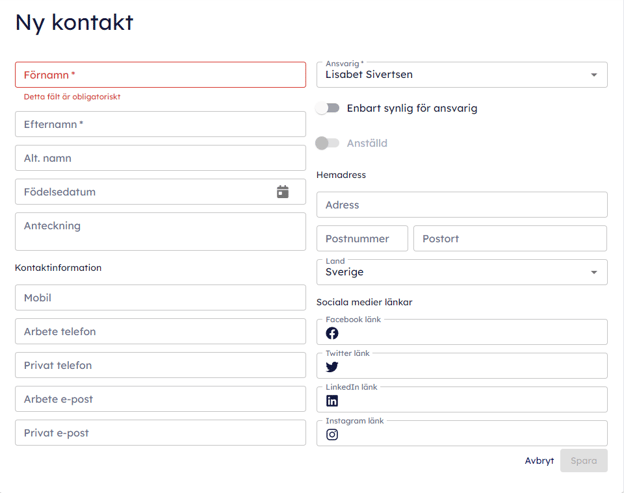Click the Adress field under Hemadress
624x493 pixels.
[x=461, y=205]
